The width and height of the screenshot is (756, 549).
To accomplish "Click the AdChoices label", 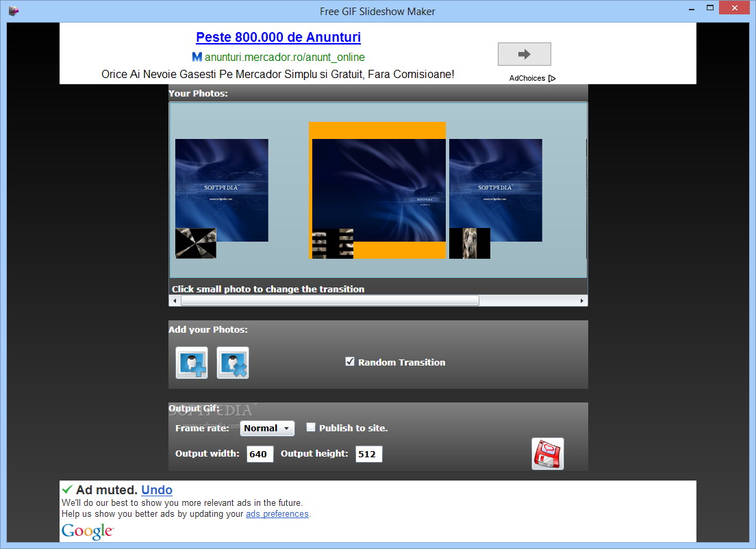I will (x=527, y=78).
